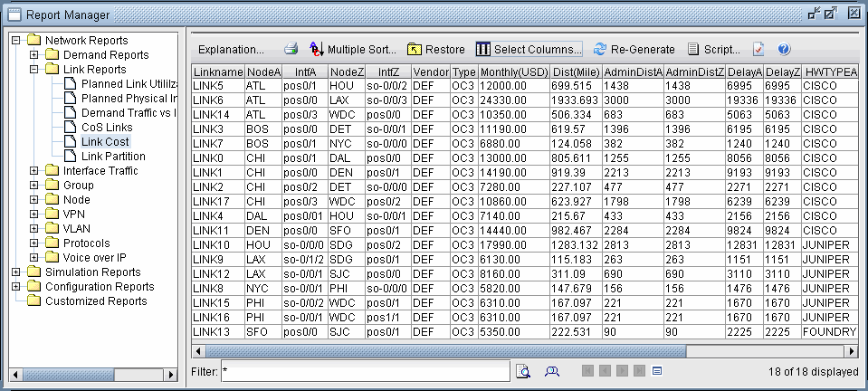
Task: Open the help question mark icon
Action: 784,50
